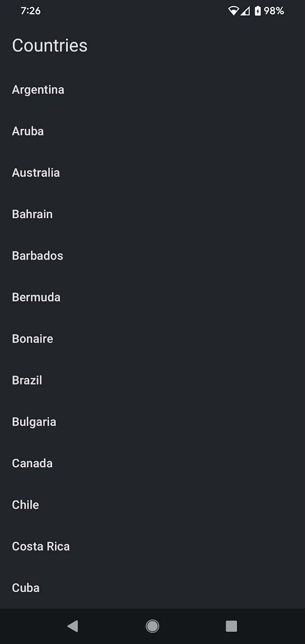Pick Bahrain from countries

(x=32, y=214)
